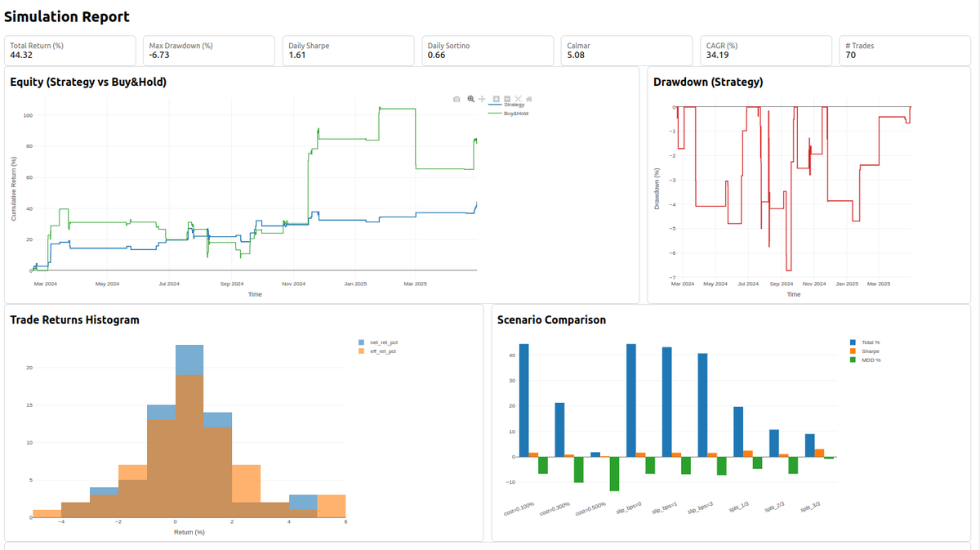Click the Reset axes home icon on equity chart
The height and width of the screenshot is (550, 980).
(529, 99)
